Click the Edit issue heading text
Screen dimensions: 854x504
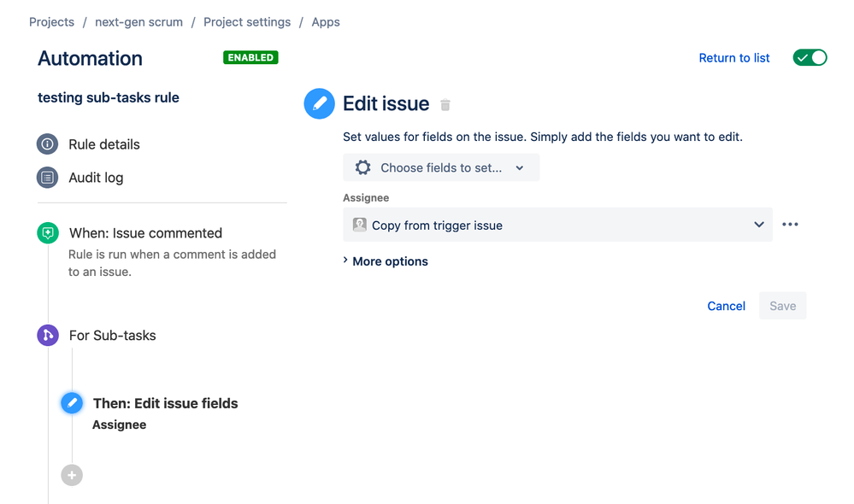click(386, 103)
